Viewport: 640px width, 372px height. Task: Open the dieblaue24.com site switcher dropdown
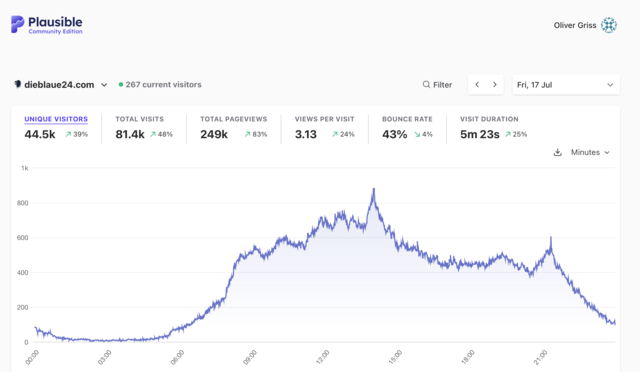[x=61, y=85]
